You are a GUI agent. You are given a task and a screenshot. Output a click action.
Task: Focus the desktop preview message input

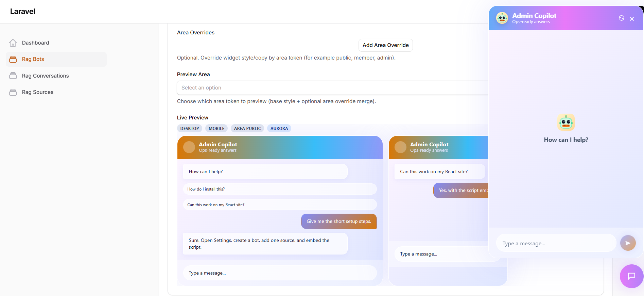click(280, 273)
